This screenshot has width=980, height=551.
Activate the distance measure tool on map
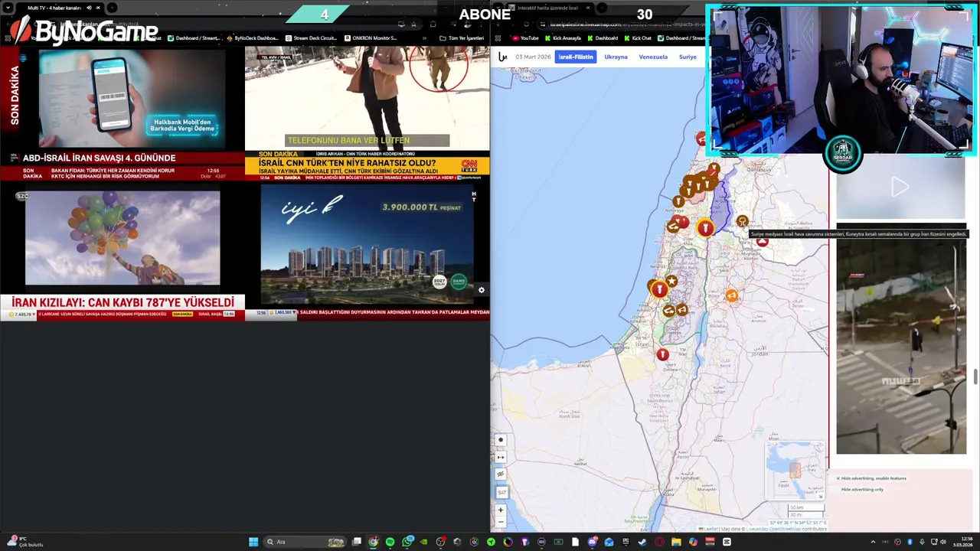[x=501, y=458]
